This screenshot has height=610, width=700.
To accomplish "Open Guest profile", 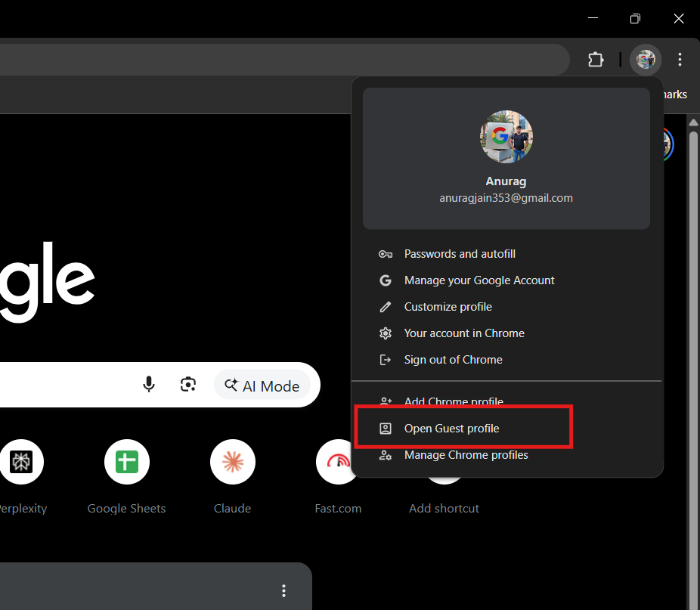I will coord(451,429).
